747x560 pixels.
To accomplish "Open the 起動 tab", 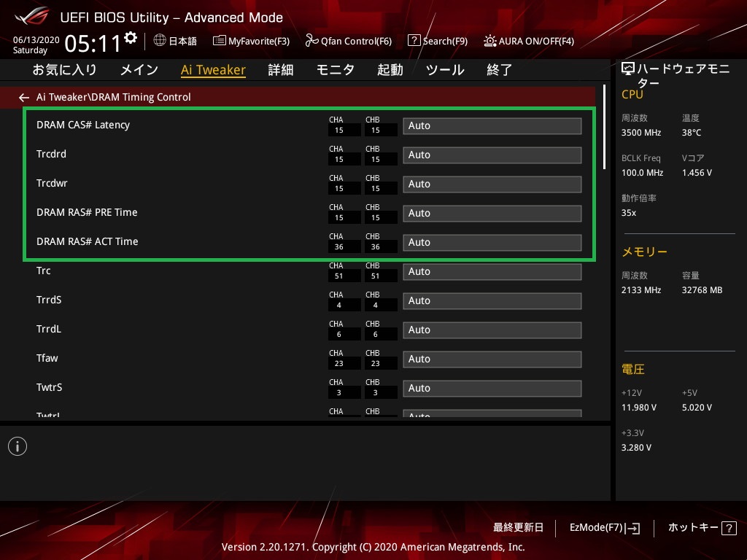I will pos(390,70).
